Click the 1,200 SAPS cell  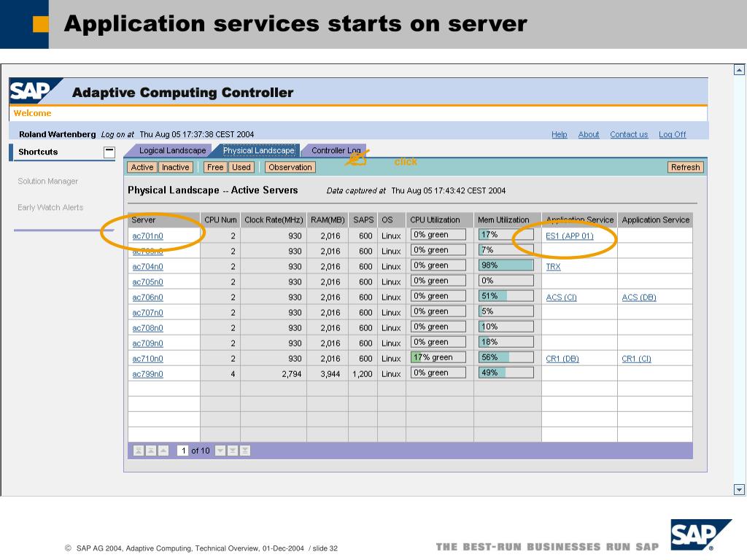coord(363,374)
